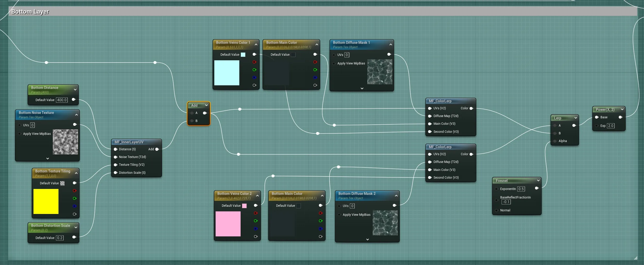Open Bottom Texture Tiling checkered default swatch
This screenshot has width=644, height=265.
click(62, 183)
